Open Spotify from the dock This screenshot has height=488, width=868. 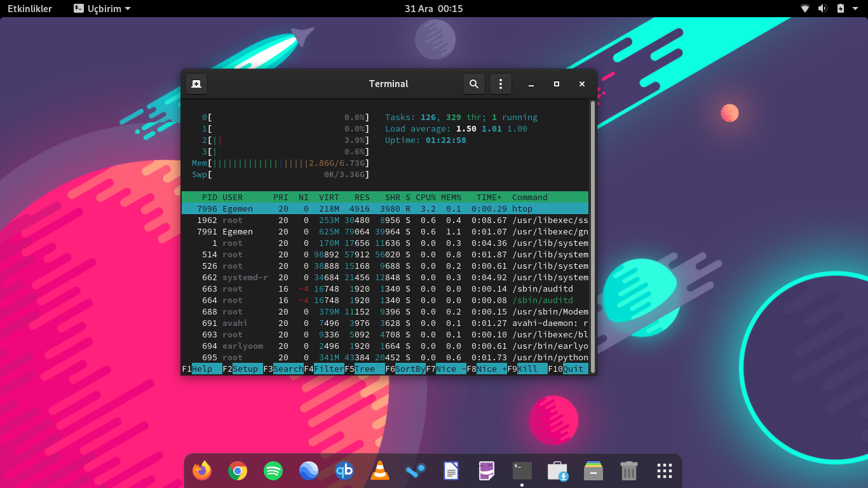[273, 471]
